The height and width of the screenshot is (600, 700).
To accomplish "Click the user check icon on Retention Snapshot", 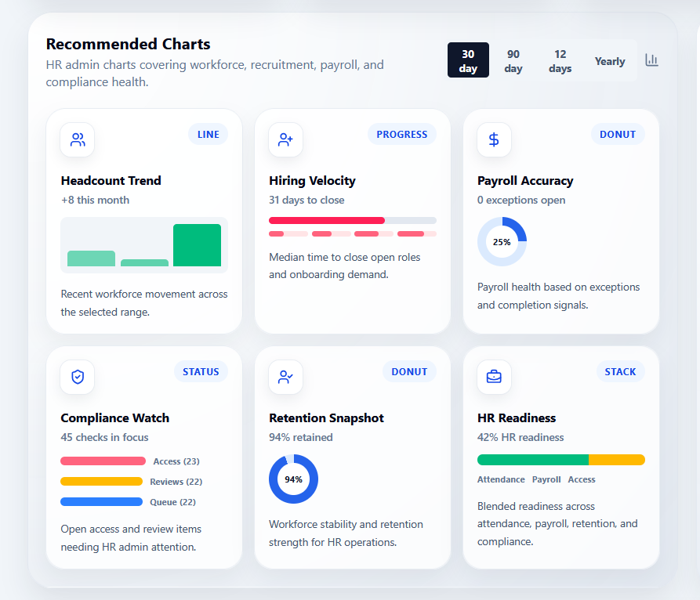I will [x=285, y=377].
